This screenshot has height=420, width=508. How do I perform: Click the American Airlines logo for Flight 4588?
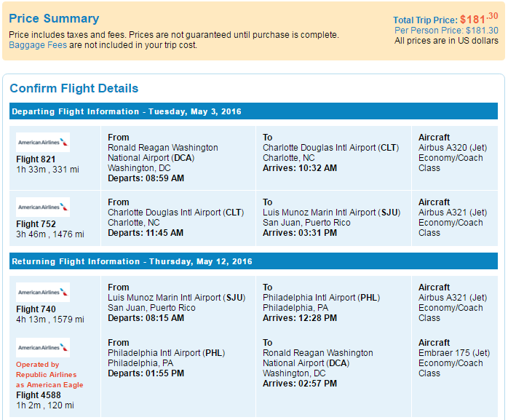(x=43, y=348)
